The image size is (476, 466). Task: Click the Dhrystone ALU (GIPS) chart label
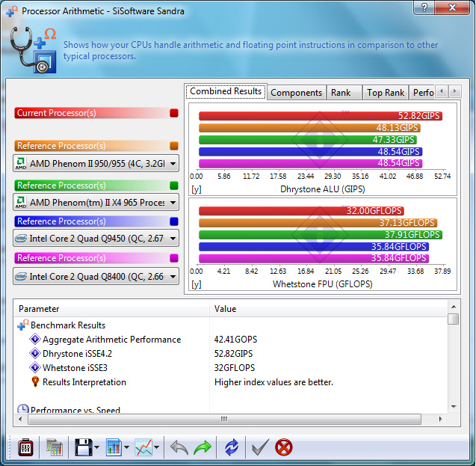322,189
